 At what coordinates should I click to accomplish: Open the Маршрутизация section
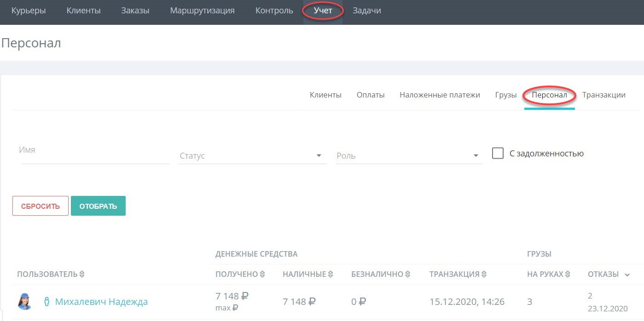pos(202,11)
